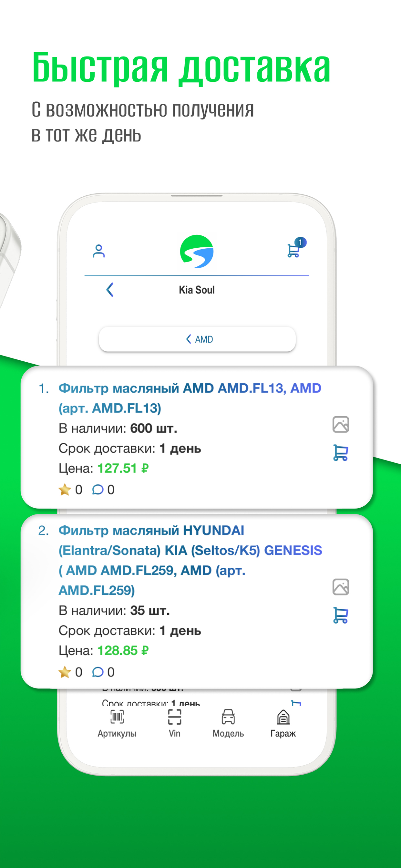This screenshot has height=868, width=401.
Task: Add AMD.FL13 filter to cart
Action: 341,452
